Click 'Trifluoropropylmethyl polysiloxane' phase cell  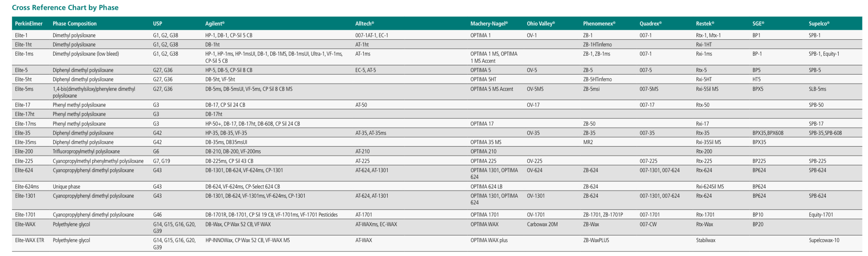(x=86, y=152)
